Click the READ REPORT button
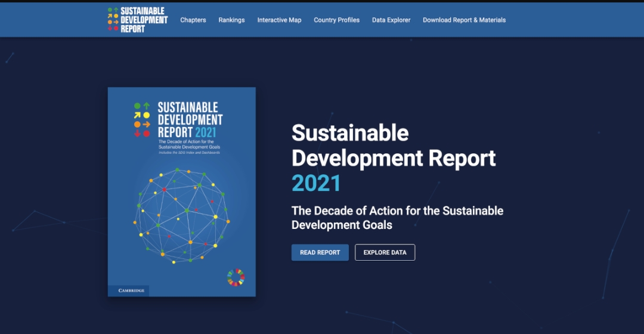Viewport: 644px width, 334px height. 320,252
